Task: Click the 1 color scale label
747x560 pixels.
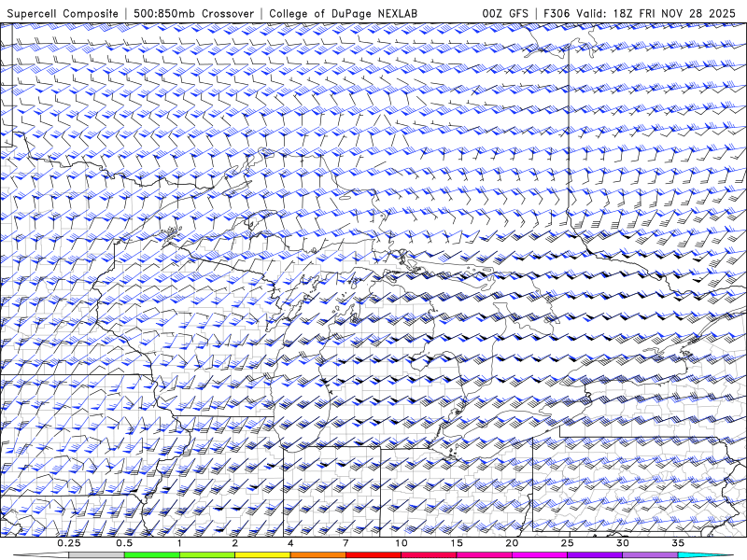Action: coord(179,543)
